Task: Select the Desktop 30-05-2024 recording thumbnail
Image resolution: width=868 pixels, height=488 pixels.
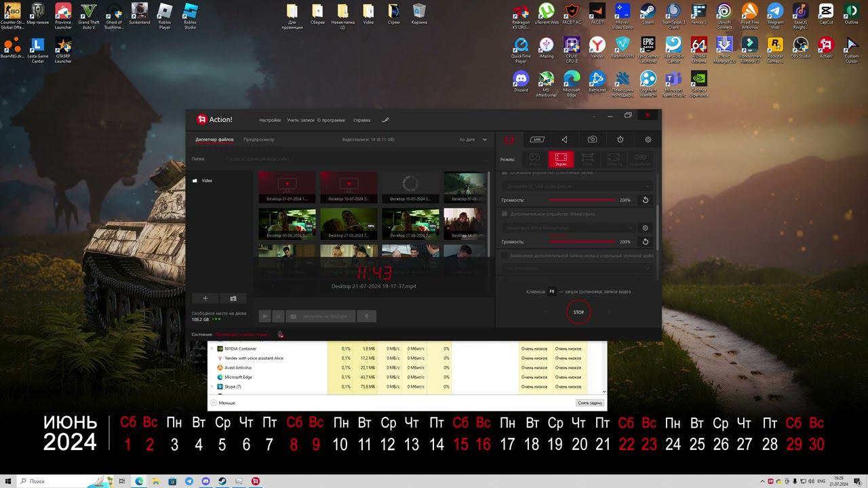Action: point(287,224)
